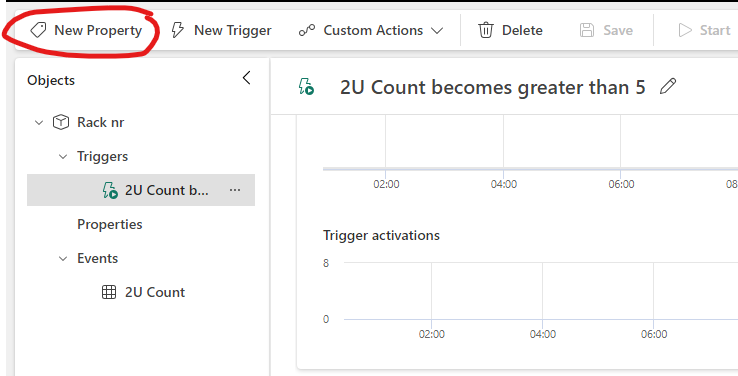Click the 'Objects' panel heading
The image size is (738, 376).
[x=51, y=80]
